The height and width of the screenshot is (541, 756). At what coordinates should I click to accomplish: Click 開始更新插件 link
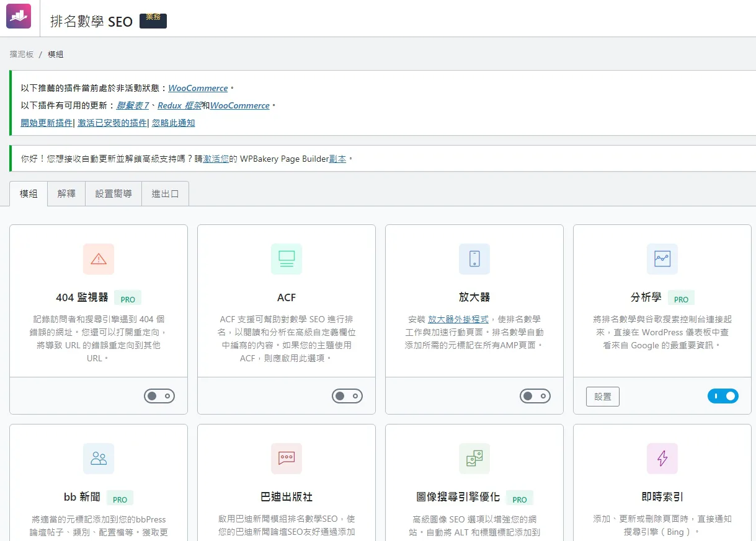click(47, 123)
